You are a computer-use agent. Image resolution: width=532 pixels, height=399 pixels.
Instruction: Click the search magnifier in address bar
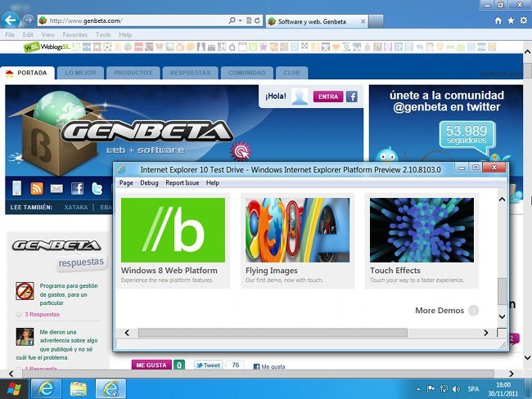tap(232, 20)
